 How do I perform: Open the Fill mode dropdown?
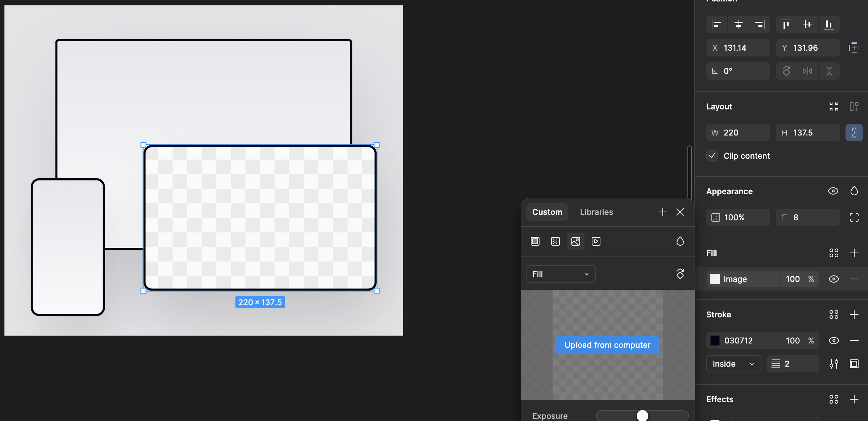point(561,274)
